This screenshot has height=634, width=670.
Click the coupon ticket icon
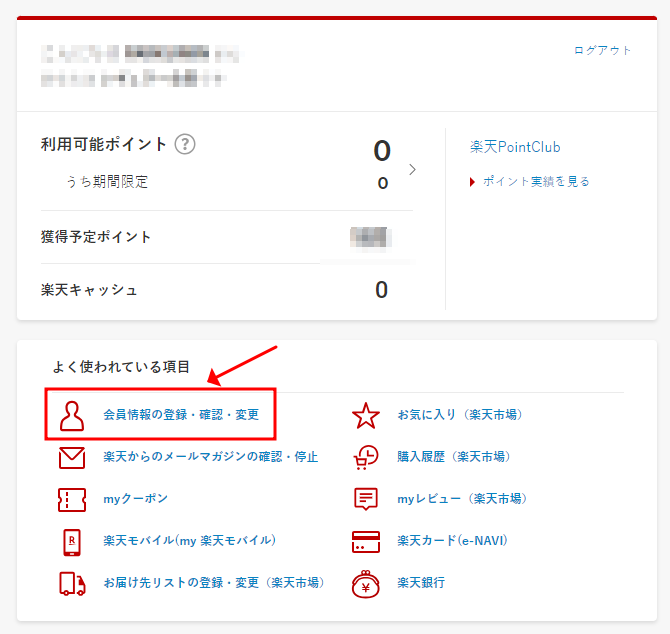(72, 500)
